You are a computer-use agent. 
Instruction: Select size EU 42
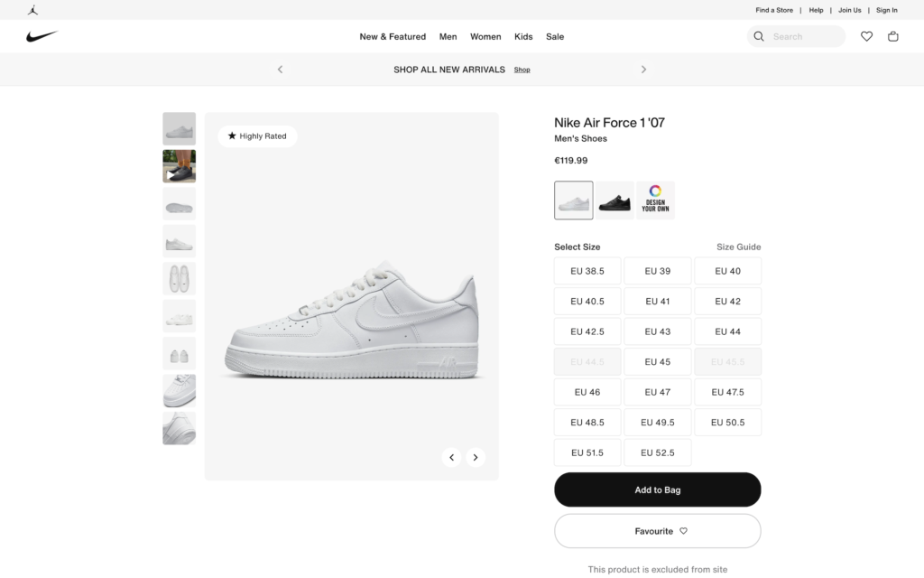coord(727,302)
